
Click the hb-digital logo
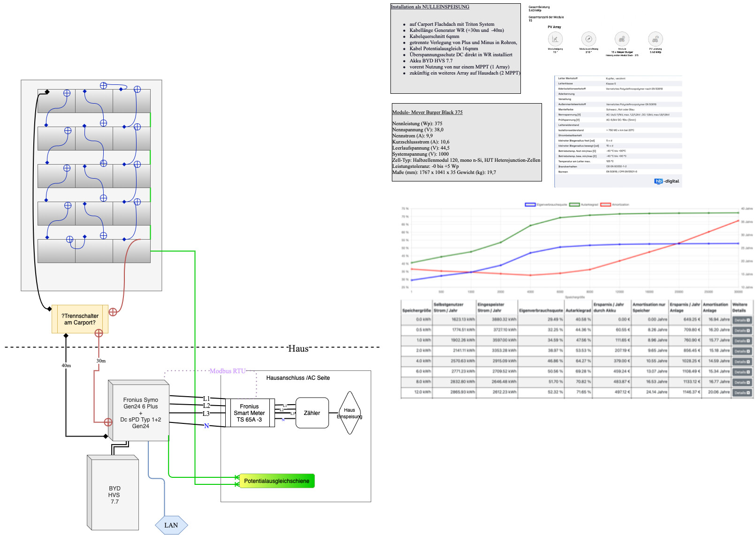(667, 181)
